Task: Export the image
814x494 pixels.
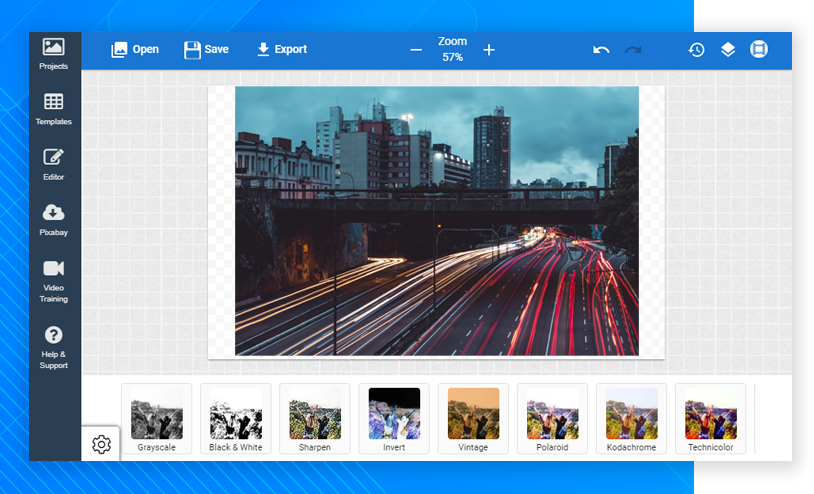Action: 282,49
